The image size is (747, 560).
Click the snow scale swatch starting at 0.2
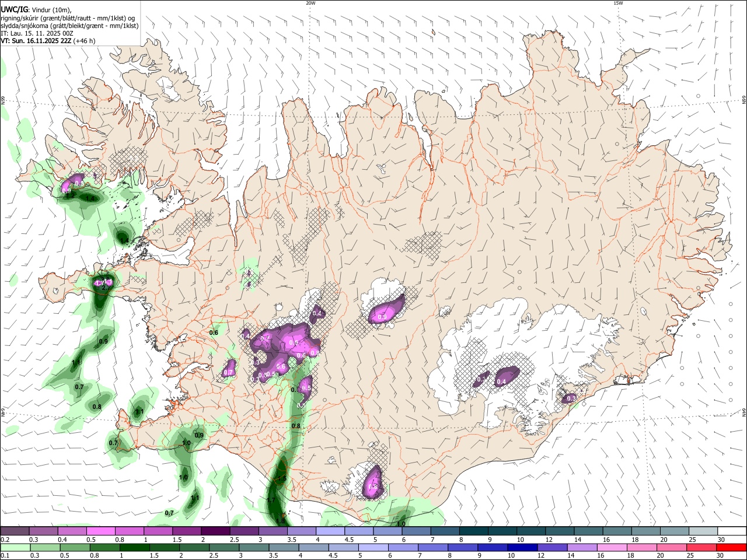(15, 531)
